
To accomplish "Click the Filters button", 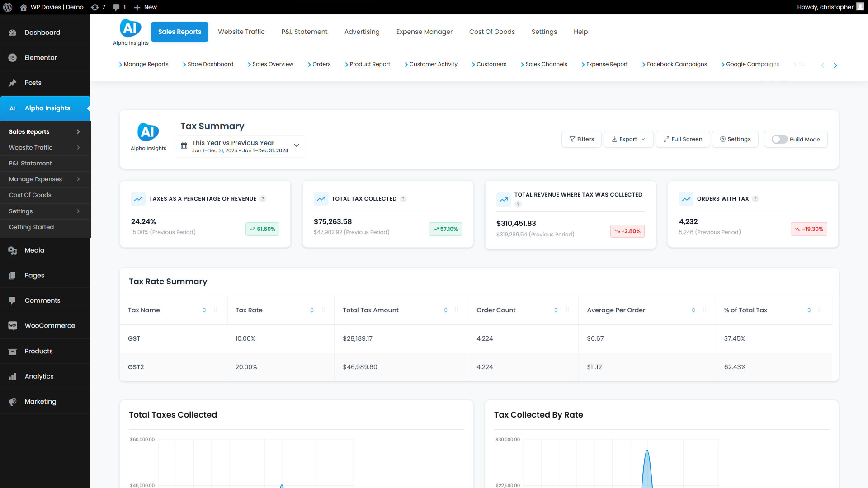I will 581,139.
